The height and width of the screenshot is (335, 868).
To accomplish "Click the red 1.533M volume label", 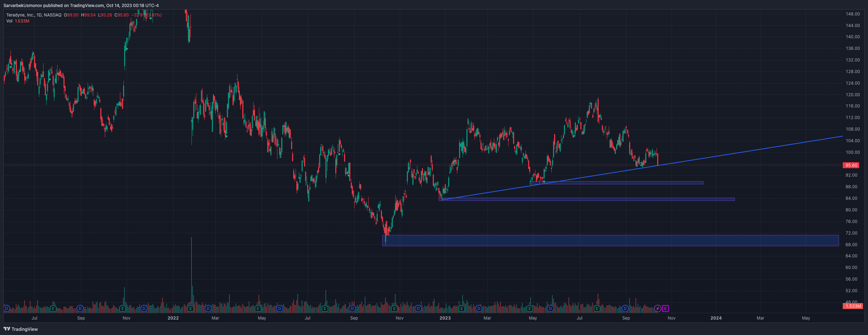I will [853, 306].
